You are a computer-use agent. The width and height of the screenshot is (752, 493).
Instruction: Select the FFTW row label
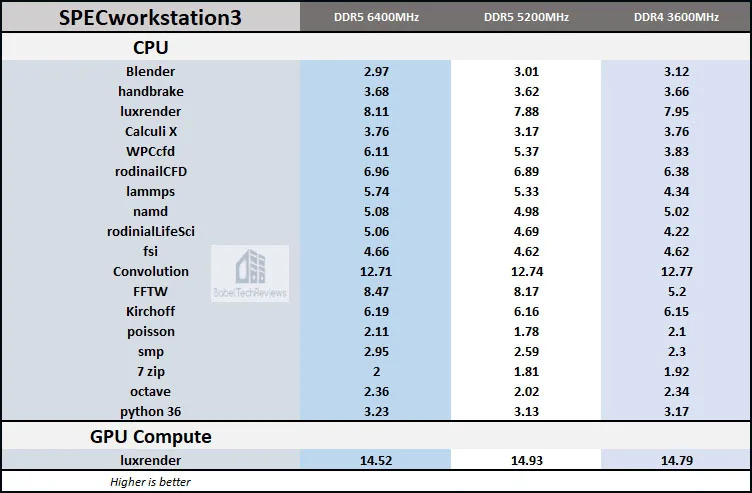151,292
